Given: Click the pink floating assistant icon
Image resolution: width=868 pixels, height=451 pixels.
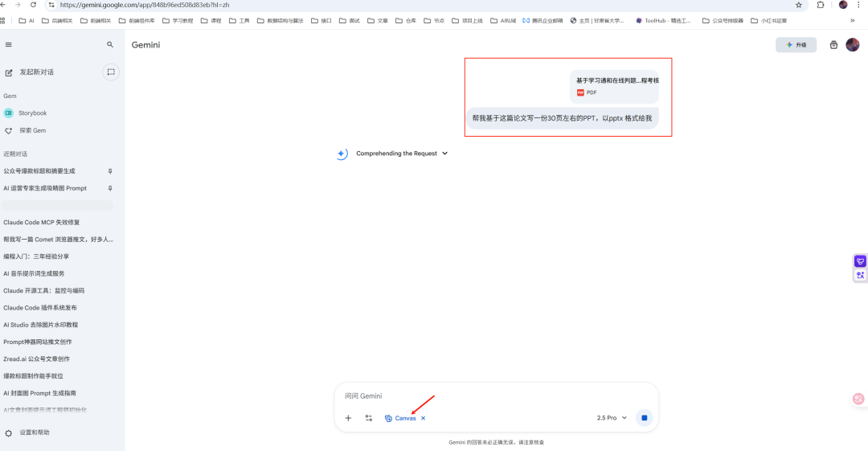Looking at the screenshot, I should pyautogui.click(x=858, y=399).
